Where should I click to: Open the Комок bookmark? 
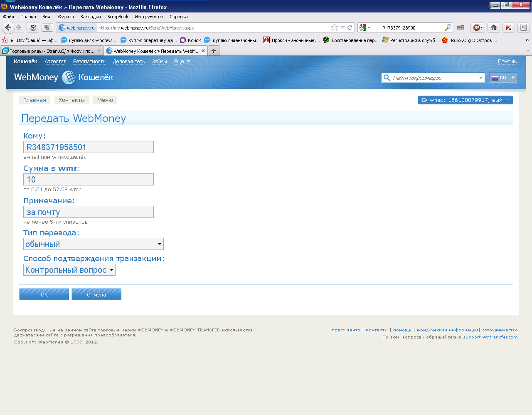(190, 40)
